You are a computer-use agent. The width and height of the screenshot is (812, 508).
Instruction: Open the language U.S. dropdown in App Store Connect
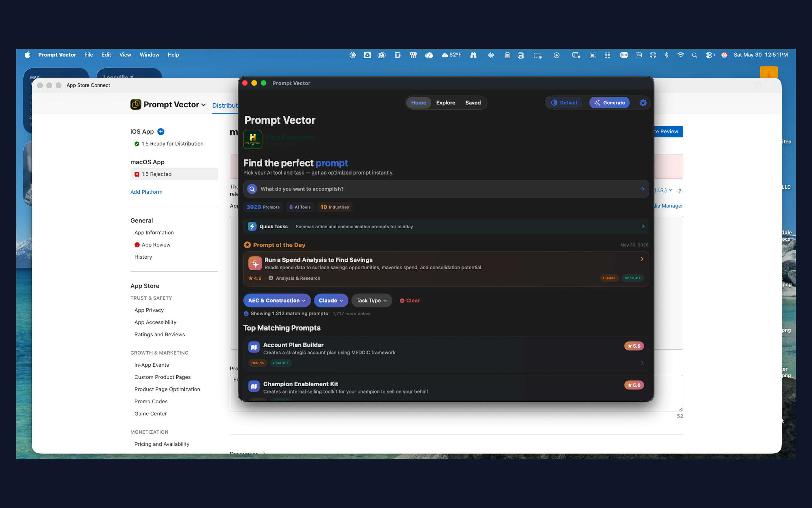(x=663, y=190)
